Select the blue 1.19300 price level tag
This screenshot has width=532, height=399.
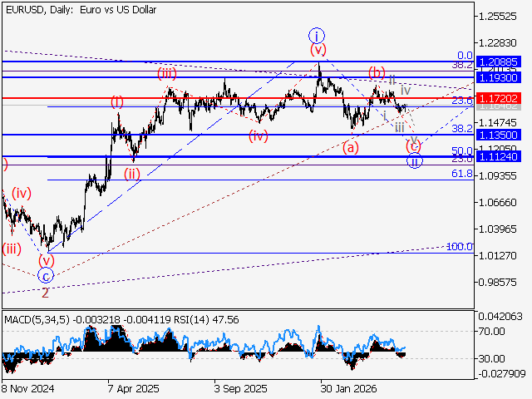coord(499,77)
